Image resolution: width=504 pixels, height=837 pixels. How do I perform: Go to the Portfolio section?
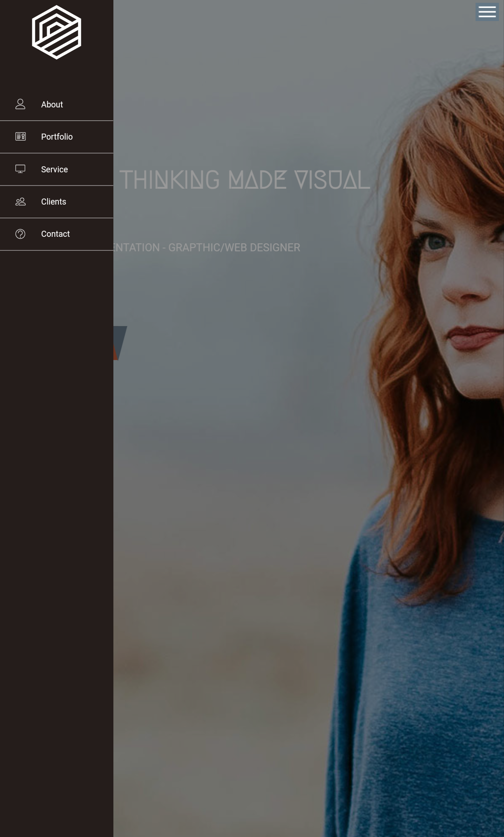click(56, 137)
